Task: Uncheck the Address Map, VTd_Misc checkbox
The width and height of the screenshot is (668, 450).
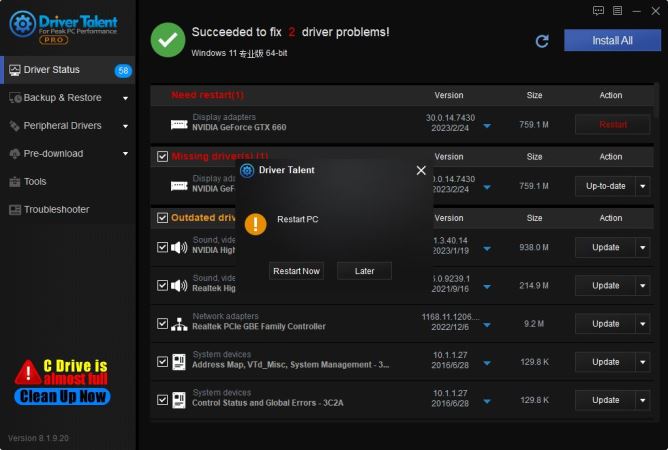Action: click(162, 361)
